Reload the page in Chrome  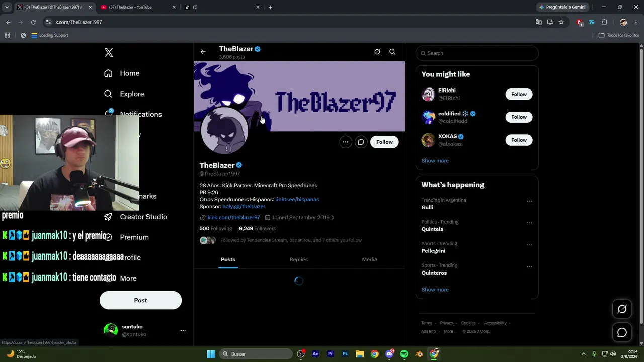[33, 22]
